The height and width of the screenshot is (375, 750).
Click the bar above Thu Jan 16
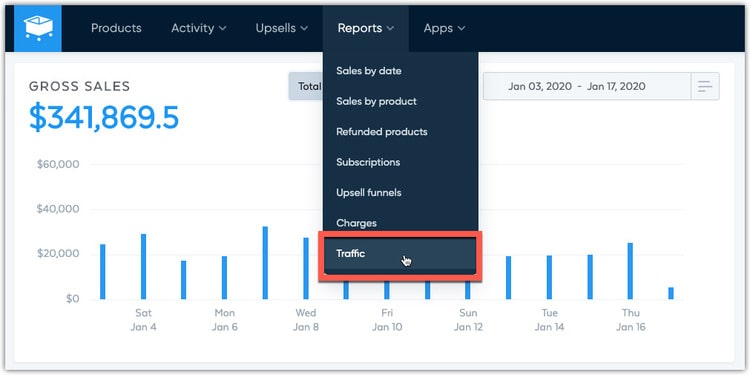tap(630, 271)
